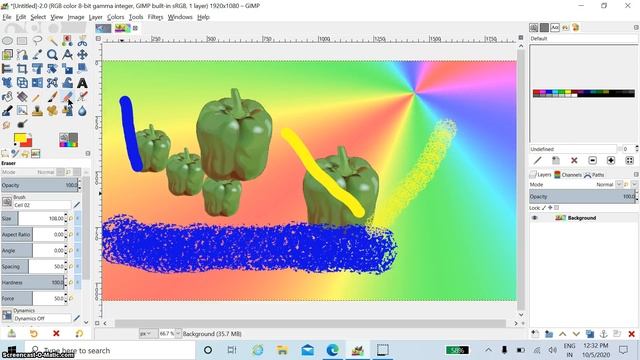Viewport: 640px width, 360px height.
Task: Select the Crop tool
Action: 22,69
